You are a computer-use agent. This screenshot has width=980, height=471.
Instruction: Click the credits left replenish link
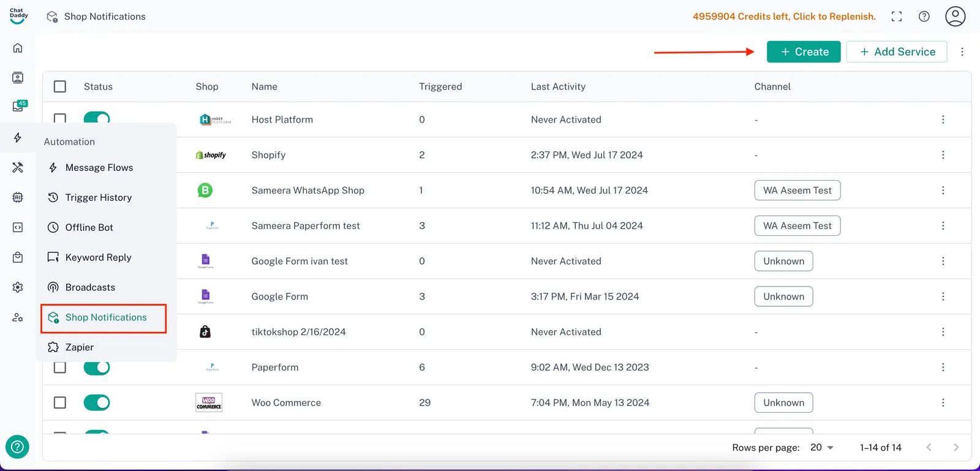tap(784, 17)
